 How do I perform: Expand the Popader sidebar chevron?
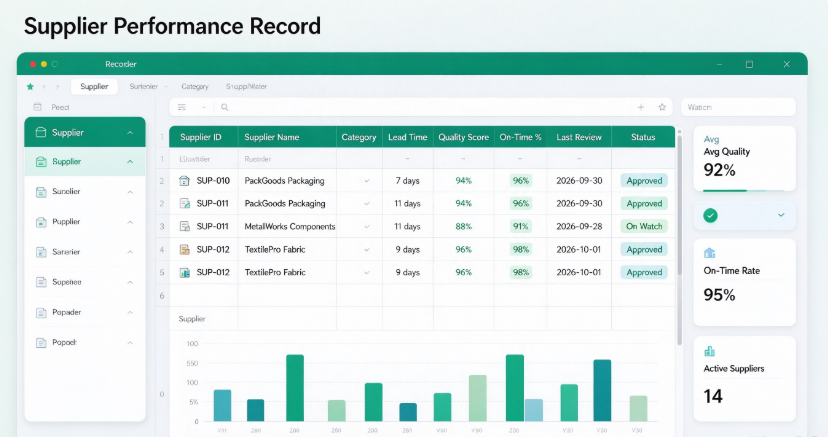click(x=130, y=313)
